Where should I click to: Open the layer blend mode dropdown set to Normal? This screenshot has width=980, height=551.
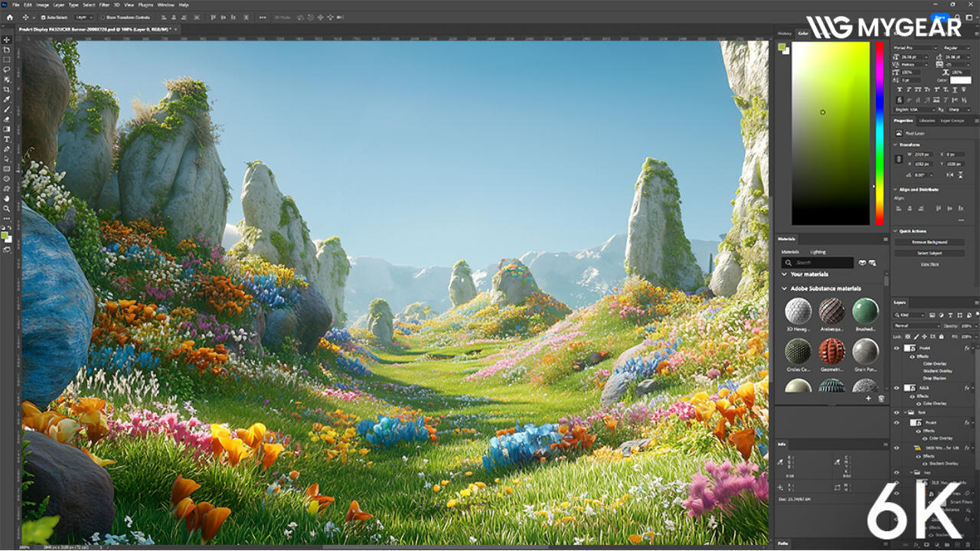(x=916, y=326)
